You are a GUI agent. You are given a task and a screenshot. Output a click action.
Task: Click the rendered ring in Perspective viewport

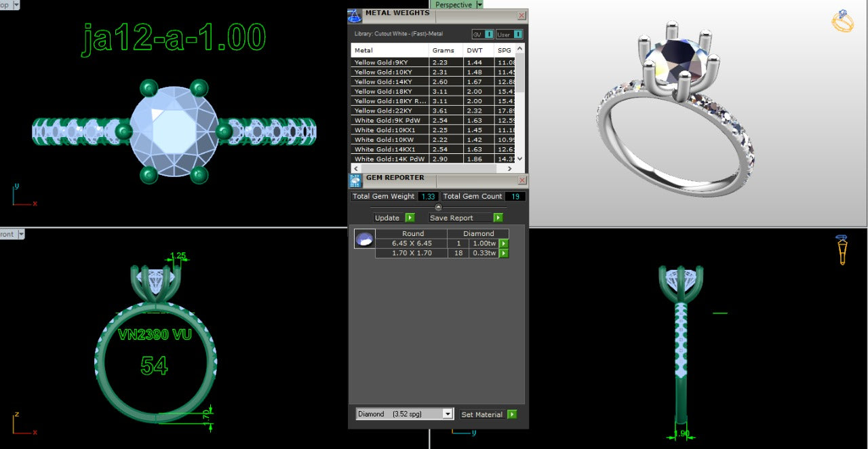click(x=678, y=109)
